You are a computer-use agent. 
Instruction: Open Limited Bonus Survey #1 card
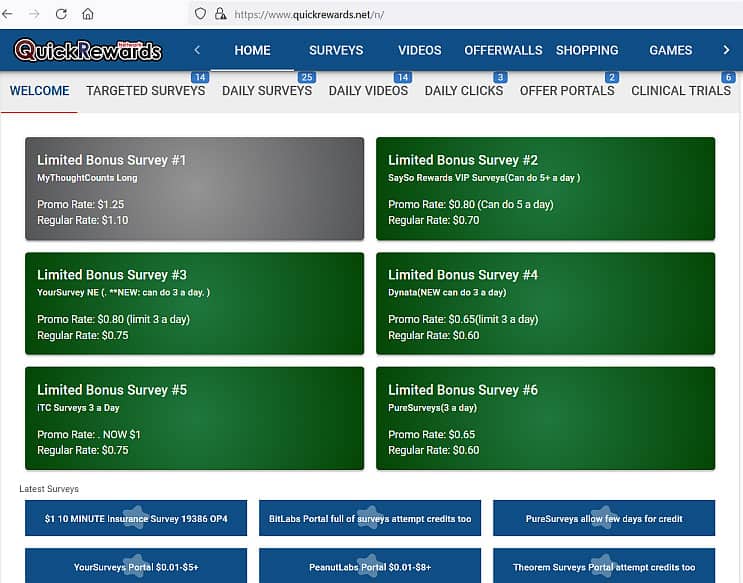point(195,189)
